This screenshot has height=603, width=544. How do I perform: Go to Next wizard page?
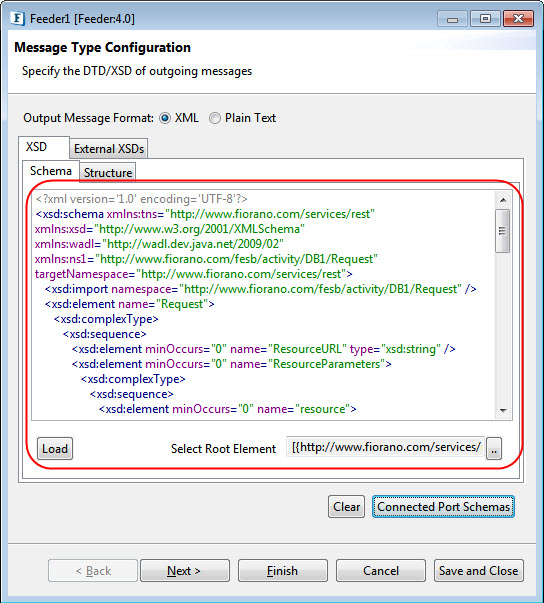tap(185, 571)
